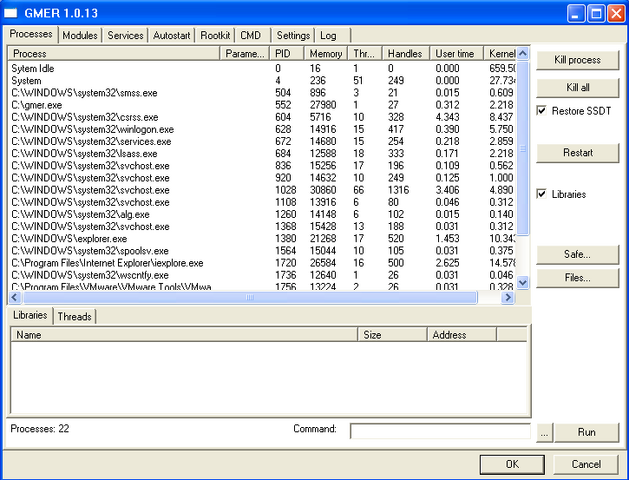Screen dimensions: 629x480
Task: Click the GMER title bar window icon
Action: (11, 13)
